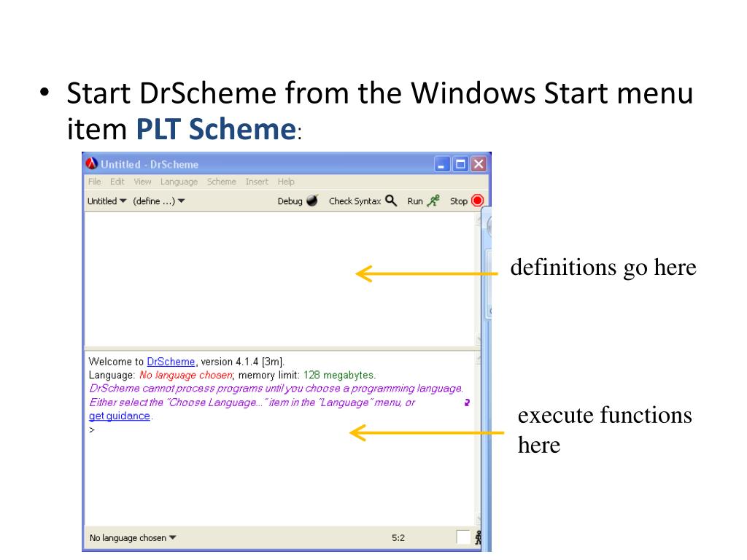747x560 pixels.
Task: Click the 'Untitled - DrScheme' title text
Action: (149, 164)
